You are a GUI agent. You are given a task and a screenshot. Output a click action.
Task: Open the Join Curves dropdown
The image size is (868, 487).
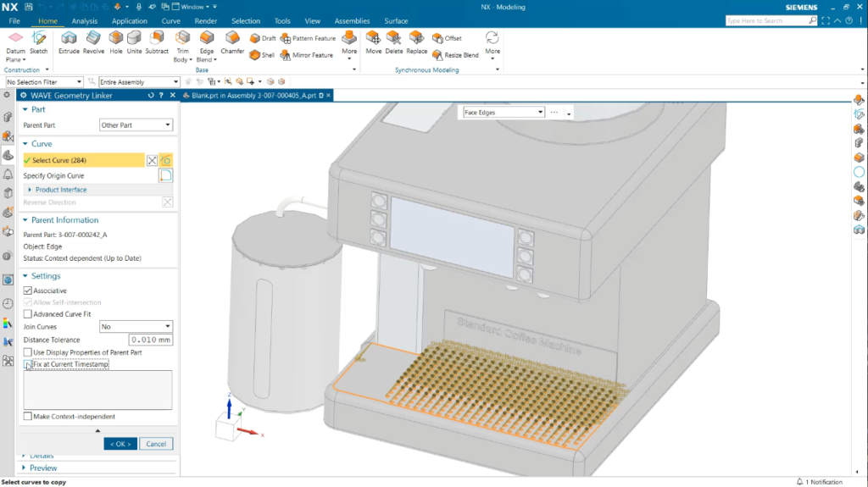pos(136,326)
